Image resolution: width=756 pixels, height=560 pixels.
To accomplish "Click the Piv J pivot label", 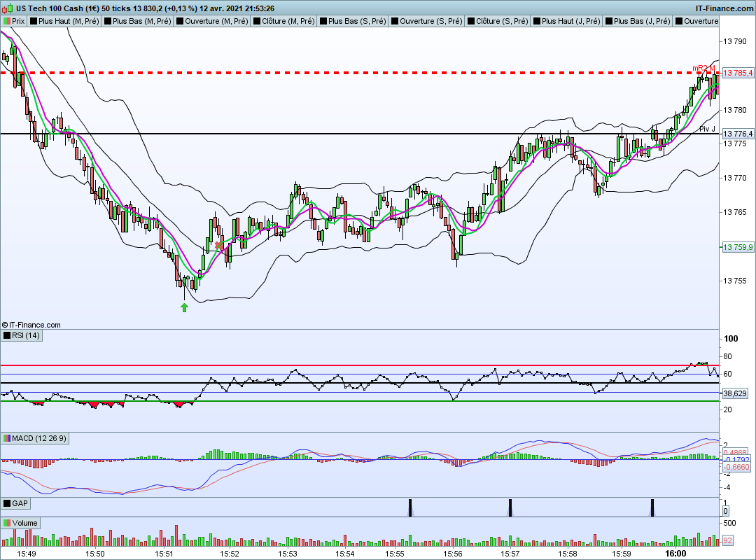I will point(707,129).
